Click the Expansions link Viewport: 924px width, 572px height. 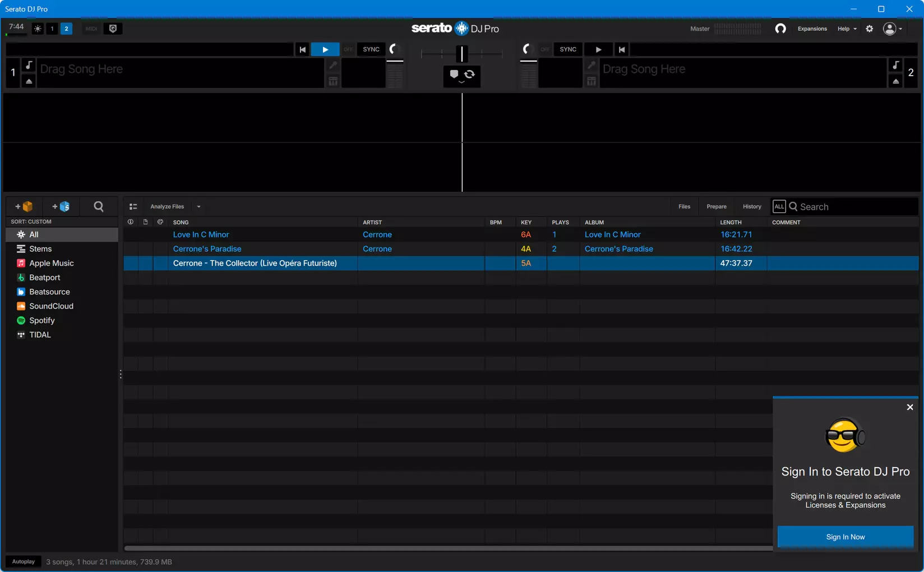[812, 29]
